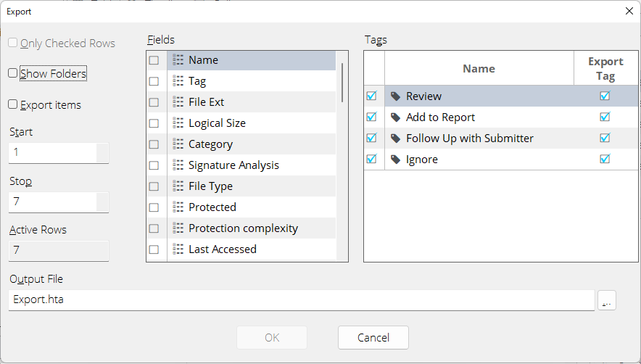
Task: Tick the Export items checkbox
Action: pos(12,104)
